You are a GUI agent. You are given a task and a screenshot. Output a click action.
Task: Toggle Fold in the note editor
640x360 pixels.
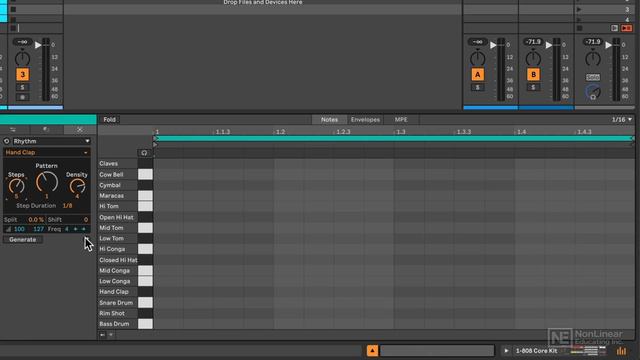[109, 120]
